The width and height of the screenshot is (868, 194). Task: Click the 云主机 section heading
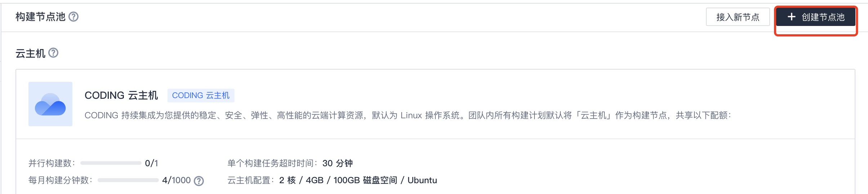point(30,53)
